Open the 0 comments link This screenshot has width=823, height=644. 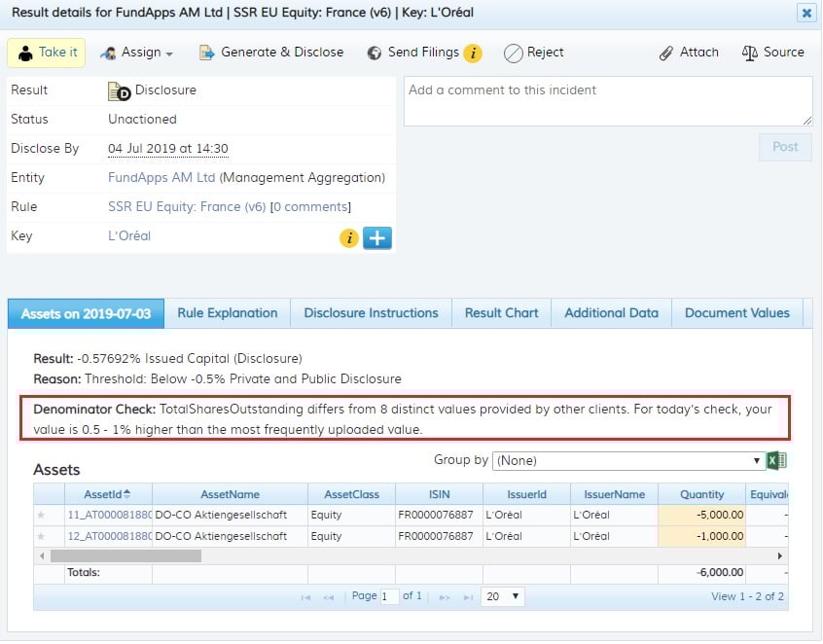[310, 207]
